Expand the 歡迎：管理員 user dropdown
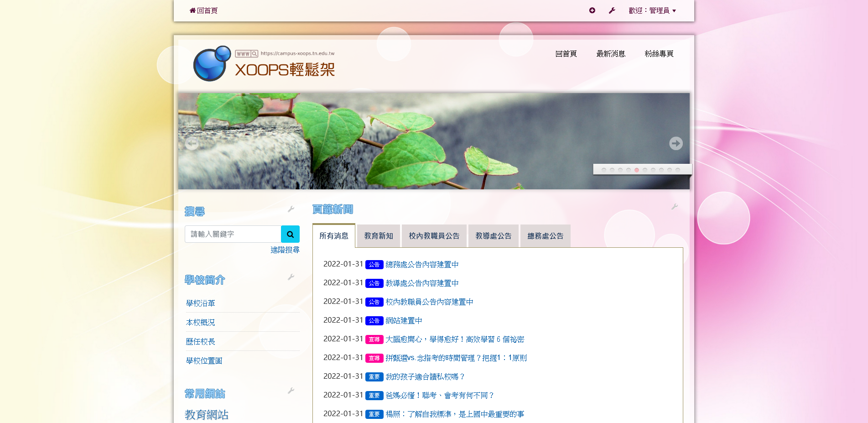Image resolution: width=868 pixels, height=423 pixels. (652, 10)
